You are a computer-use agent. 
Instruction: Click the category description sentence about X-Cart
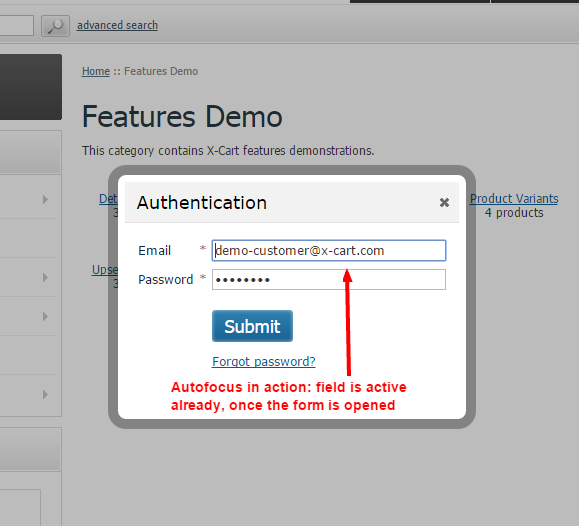[x=228, y=151]
